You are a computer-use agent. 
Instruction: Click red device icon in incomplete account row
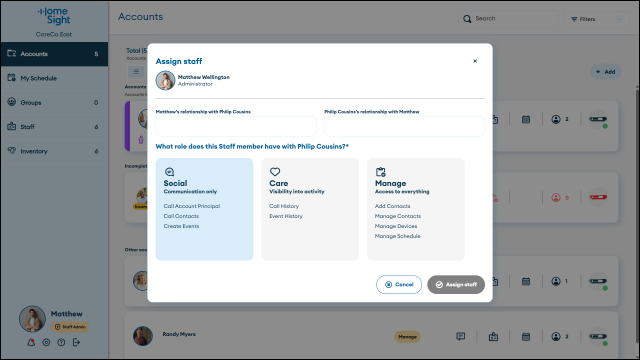(x=598, y=197)
